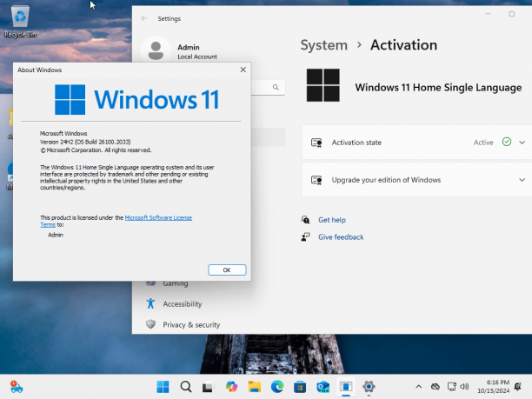Viewport: 532px width, 399px height.
Task: Click the System breadcrumb
Action: tap(324, 45)
